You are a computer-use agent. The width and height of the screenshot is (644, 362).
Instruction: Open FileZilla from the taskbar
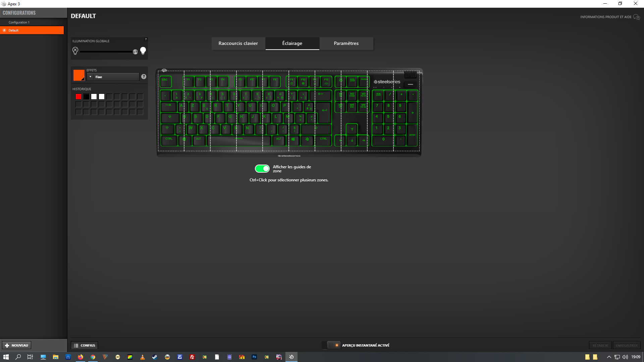click(192, 357)
